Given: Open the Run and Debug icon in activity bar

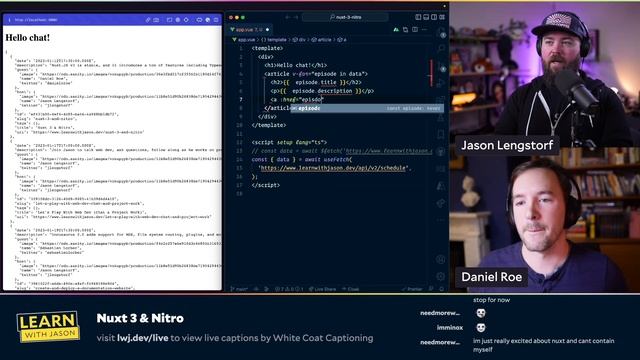Looking at the screenshot, I should click(441, 84).
